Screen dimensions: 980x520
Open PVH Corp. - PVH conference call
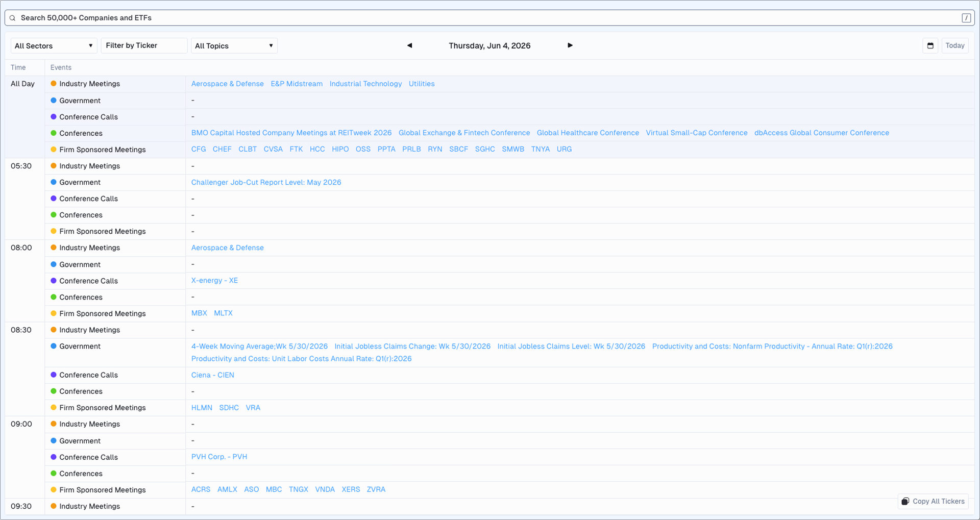(219, 457)
